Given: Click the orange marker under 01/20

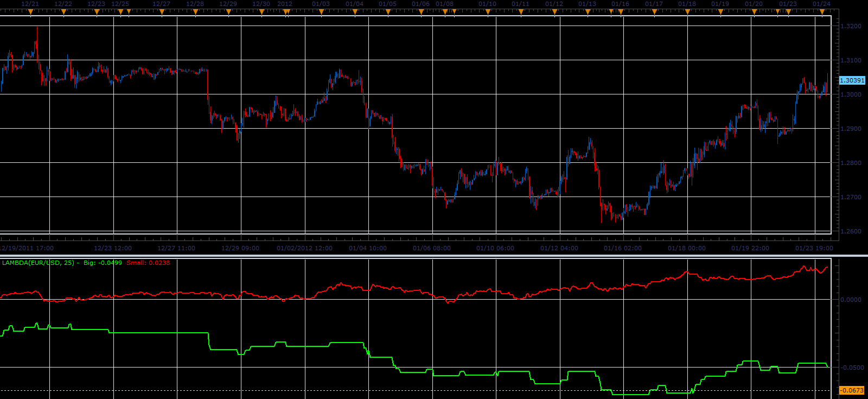Looking at the screenshot, I should 754,11.
